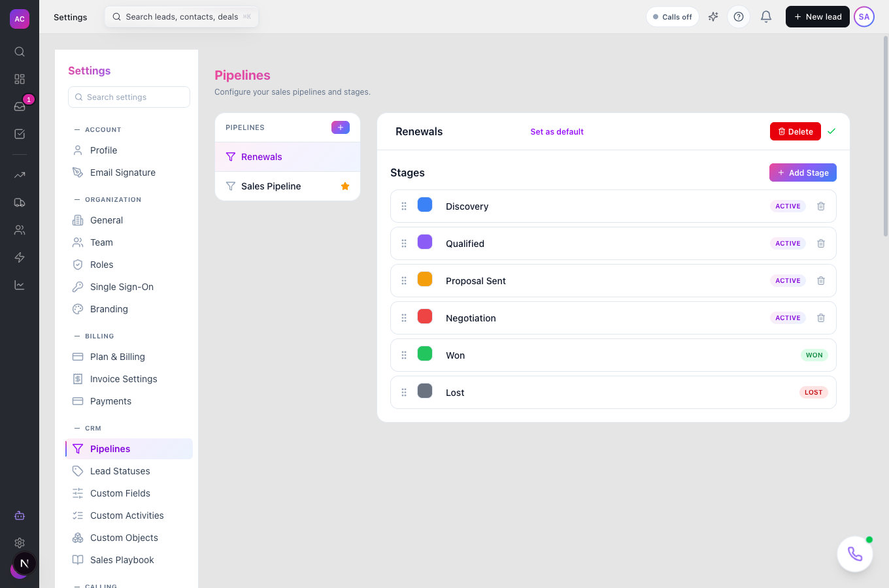Focus the Search leads, contacts, deals box
Screen dimensions: 889x588
pos(182,17)
